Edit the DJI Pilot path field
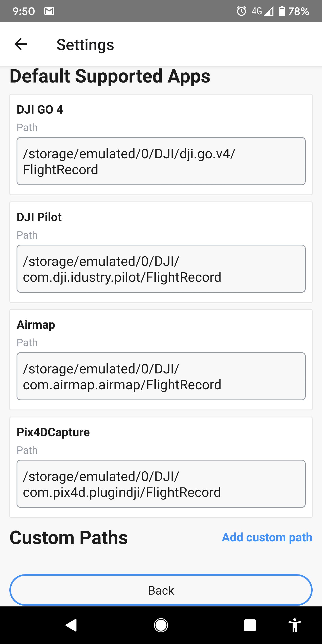This screenshot has width=322, height=644. (161, 269)
